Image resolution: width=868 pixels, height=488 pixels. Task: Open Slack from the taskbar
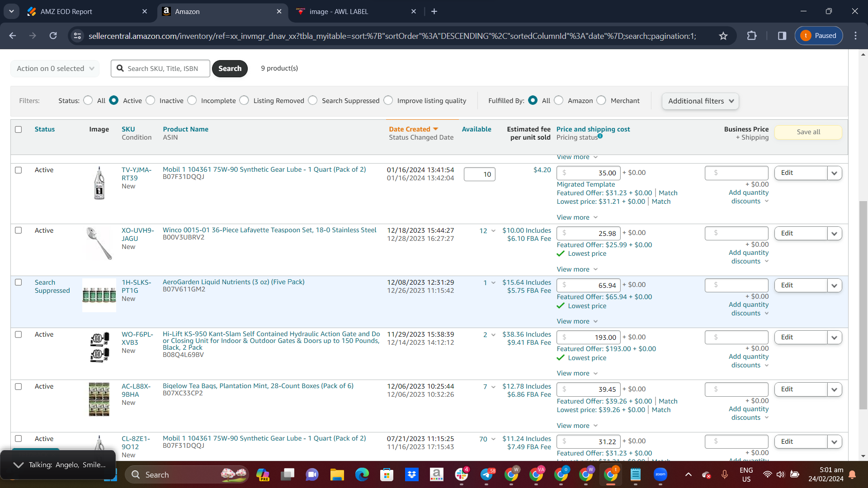tap(461, 474)
